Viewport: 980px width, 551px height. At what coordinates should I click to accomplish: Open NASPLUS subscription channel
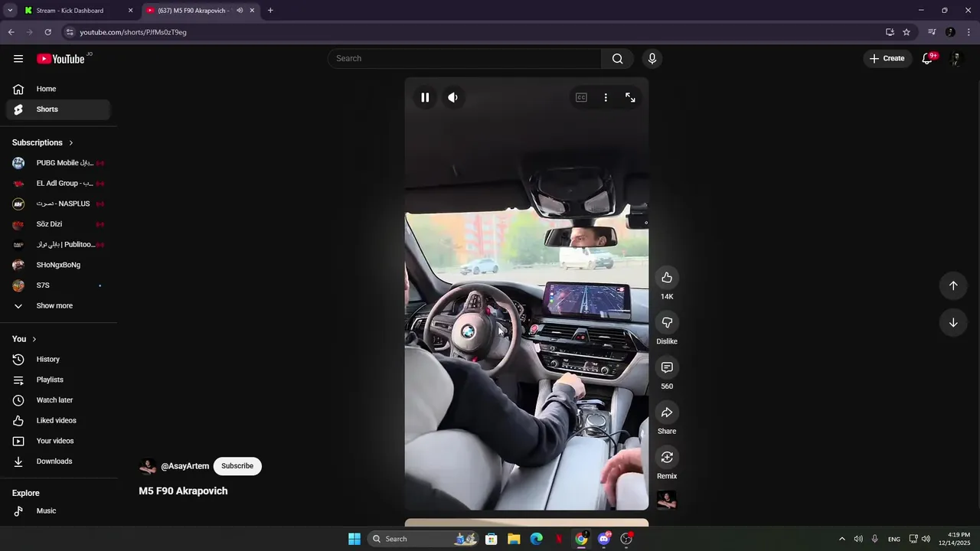point(58,204)
